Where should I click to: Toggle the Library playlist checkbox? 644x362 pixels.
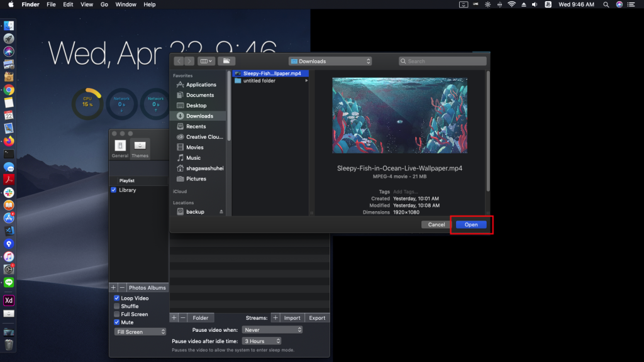tap(114, 190)
